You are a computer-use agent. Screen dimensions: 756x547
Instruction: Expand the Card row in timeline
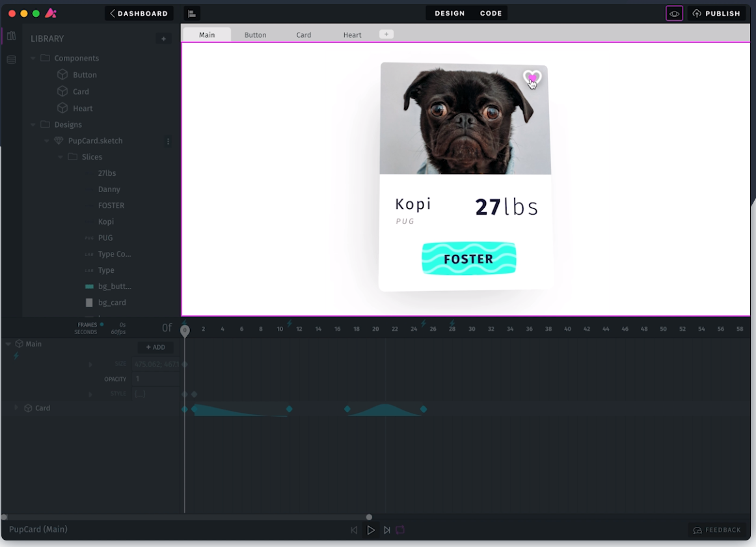coord(16,408)
